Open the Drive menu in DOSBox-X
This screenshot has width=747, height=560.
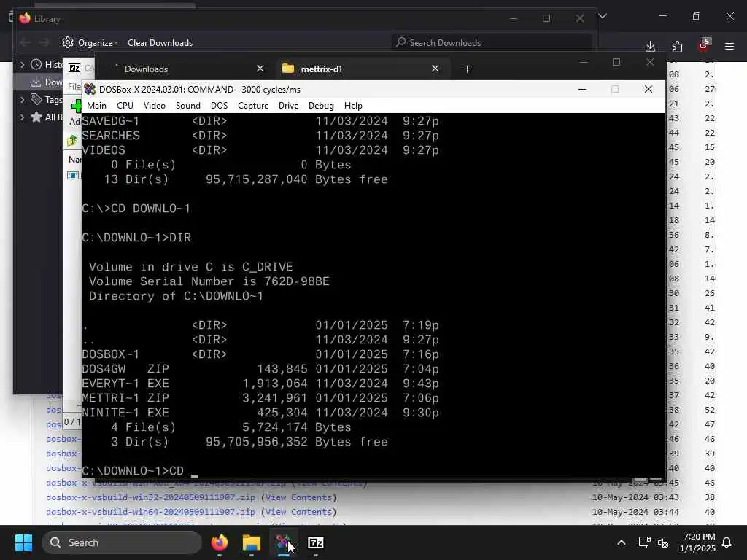coord(288,106)
